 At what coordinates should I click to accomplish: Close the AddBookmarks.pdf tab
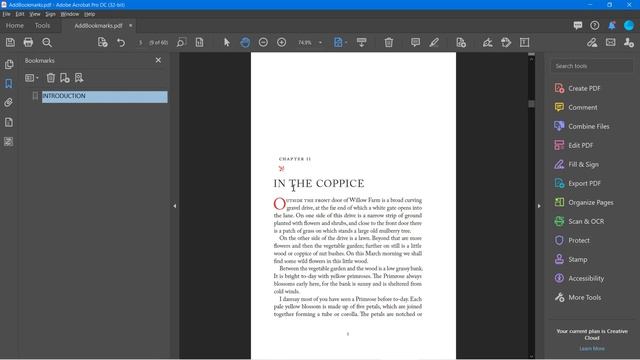131,25
